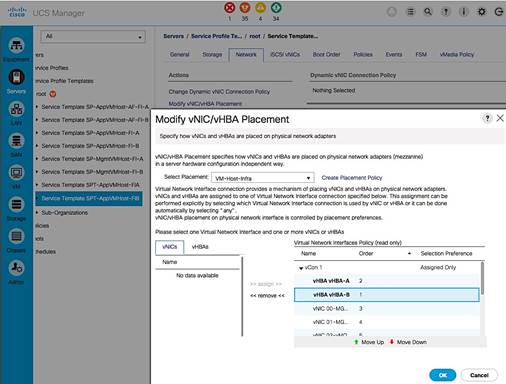Click Modify vNIC/vHBA Placement action link

pos(205,104)
